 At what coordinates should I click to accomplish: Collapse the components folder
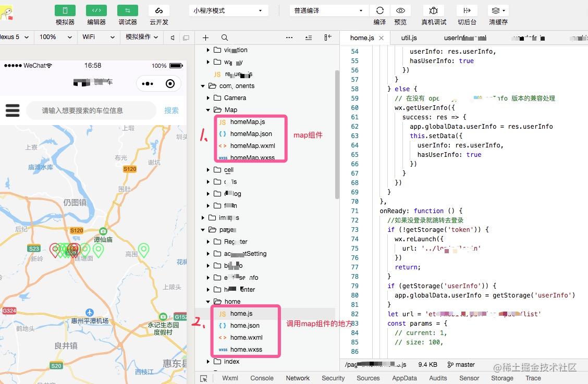pyautogui.click(x=203, y=86)
